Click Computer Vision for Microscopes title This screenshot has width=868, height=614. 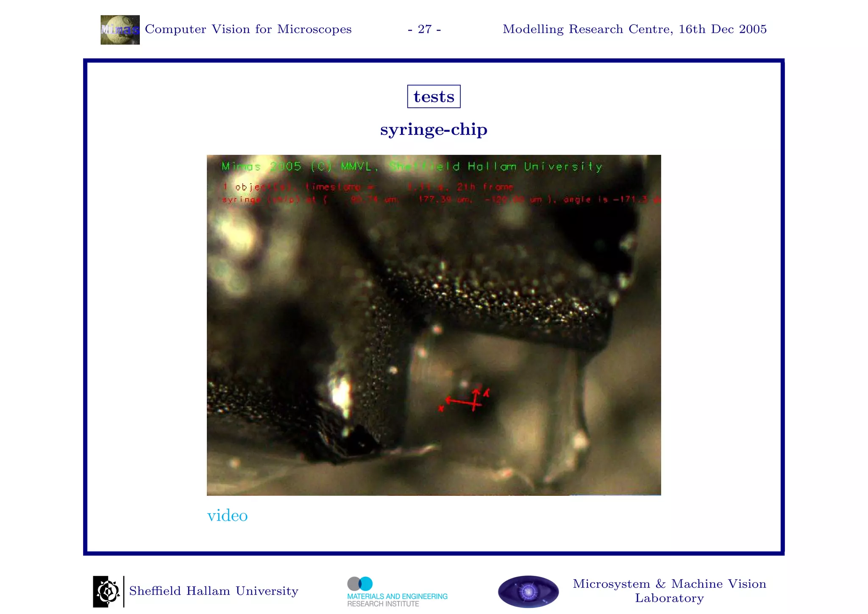tap(248, 29)
